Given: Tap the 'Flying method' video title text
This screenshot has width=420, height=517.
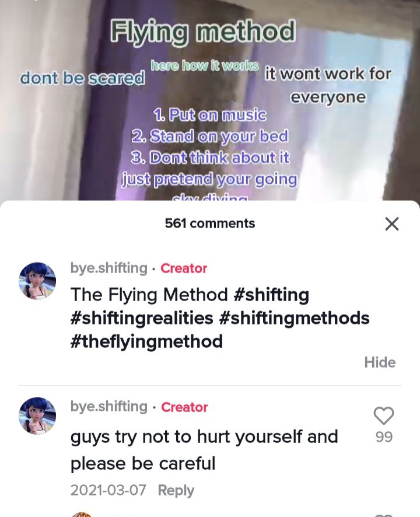Looking at the screenshot, I should coord(202,31).
